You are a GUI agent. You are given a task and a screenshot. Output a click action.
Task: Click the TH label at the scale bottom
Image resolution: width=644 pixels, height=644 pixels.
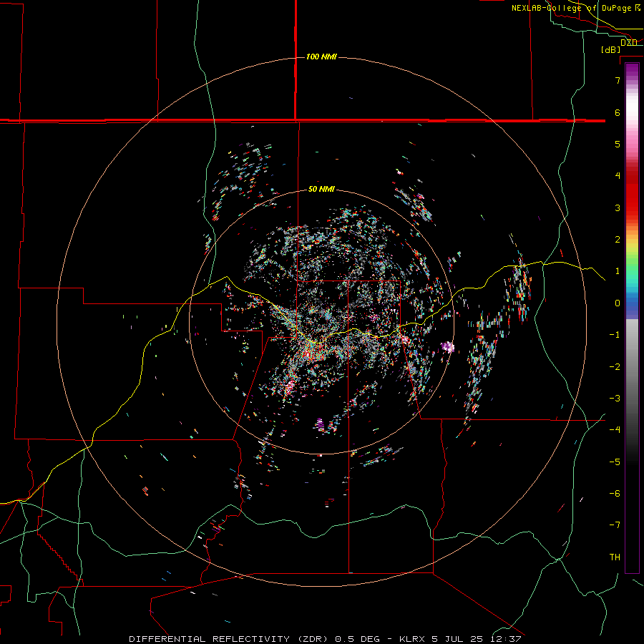click(x=615, y=557)
